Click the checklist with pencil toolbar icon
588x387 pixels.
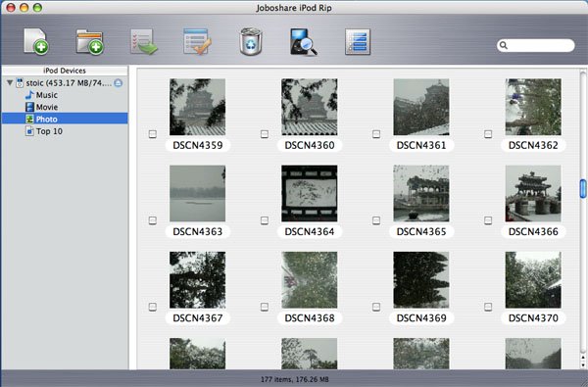tap(197, 41)
